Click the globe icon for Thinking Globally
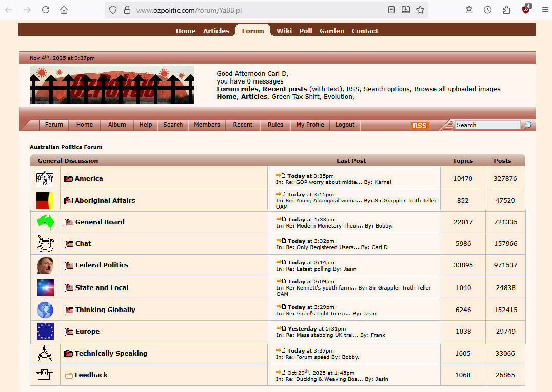The image size is (552, 392). [45, 310]
